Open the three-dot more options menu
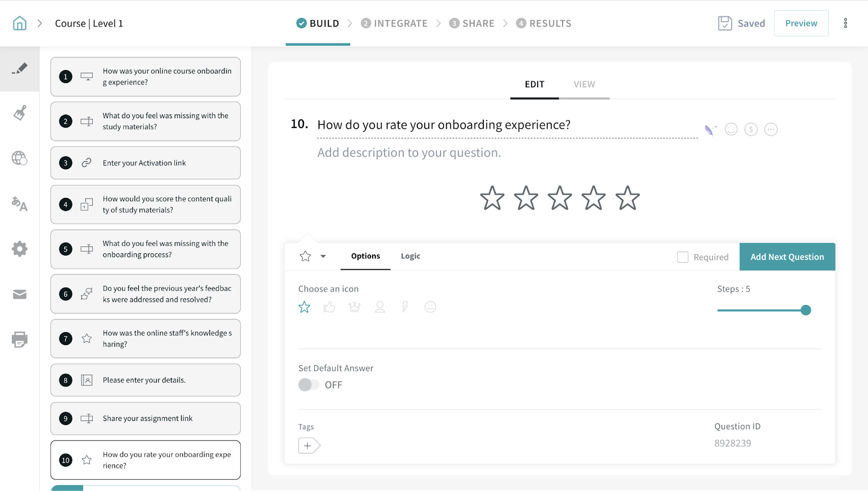This screenshot has height=491, width=868. point(845,23)
